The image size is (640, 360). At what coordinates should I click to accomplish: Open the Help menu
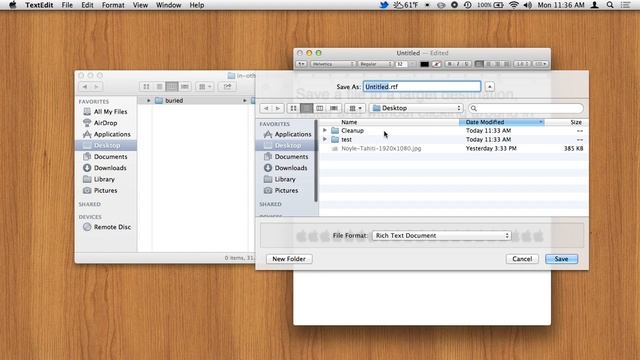click(x=197, y=5)
